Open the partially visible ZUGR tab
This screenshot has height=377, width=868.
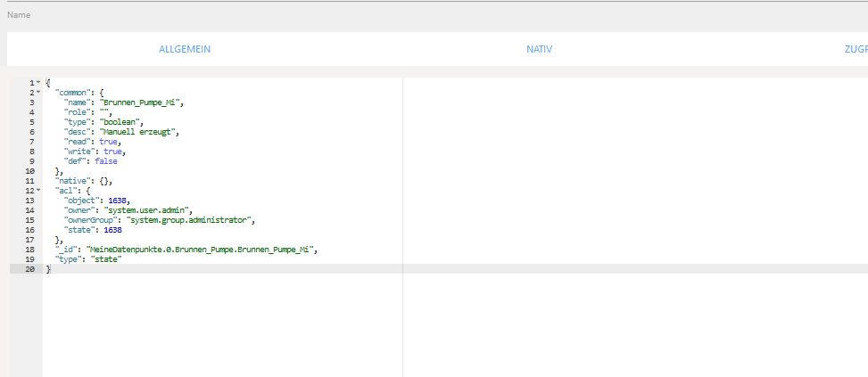click(855, 49)
